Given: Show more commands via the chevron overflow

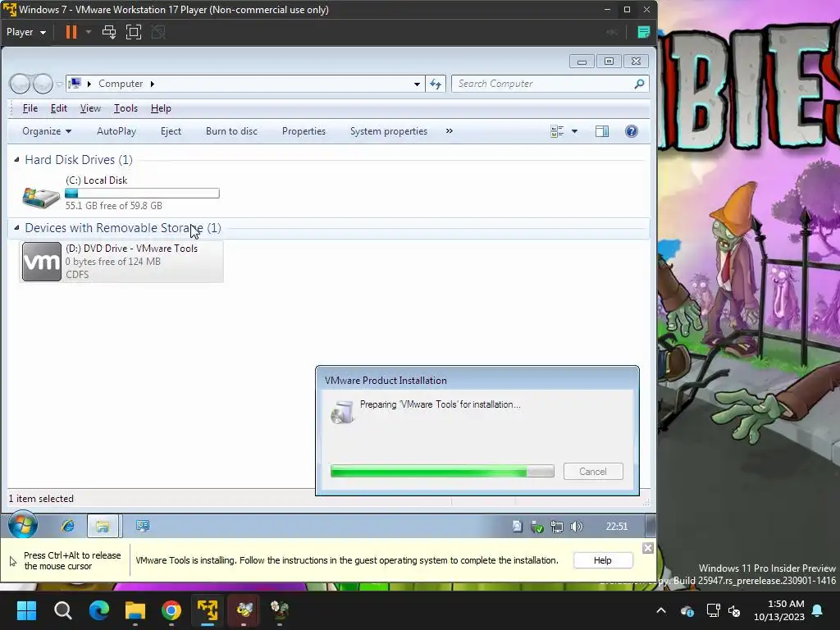Looking at the screenshot, I should coord(449,130).
